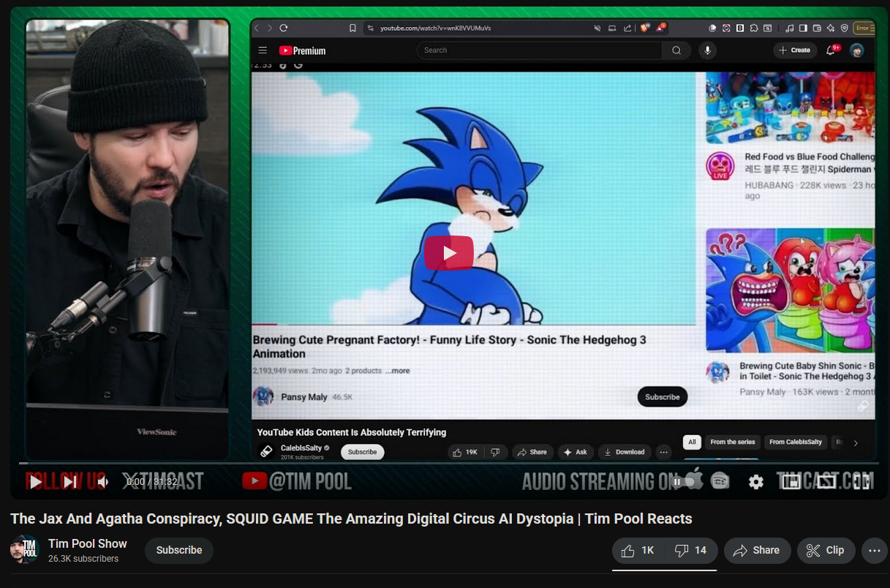The image size is (890, 588).
Task: Click the video title about Jax And Agatha
Action: tap(351, 519)
